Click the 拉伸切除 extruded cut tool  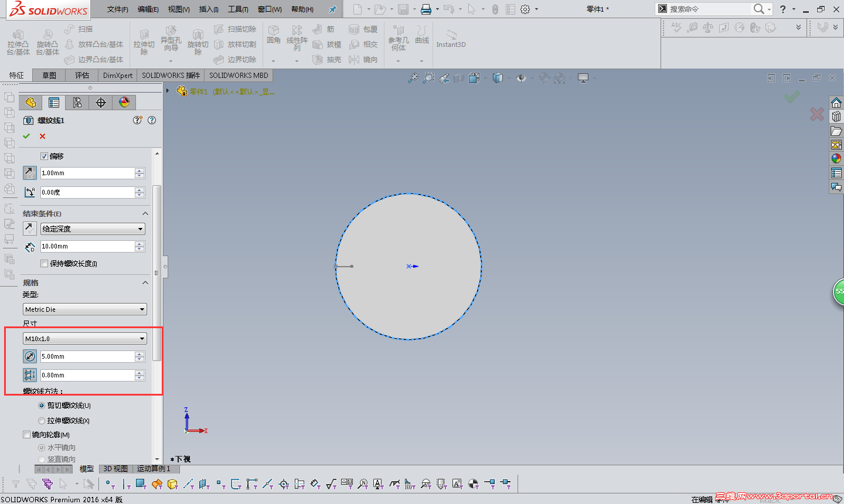[x=144, y=41]
